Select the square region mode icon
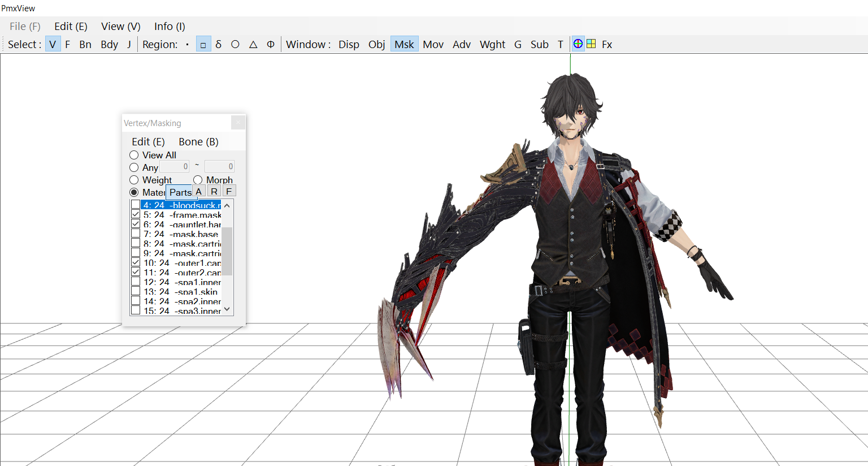Viewport: 868px width, 466px height. point(203,45)
